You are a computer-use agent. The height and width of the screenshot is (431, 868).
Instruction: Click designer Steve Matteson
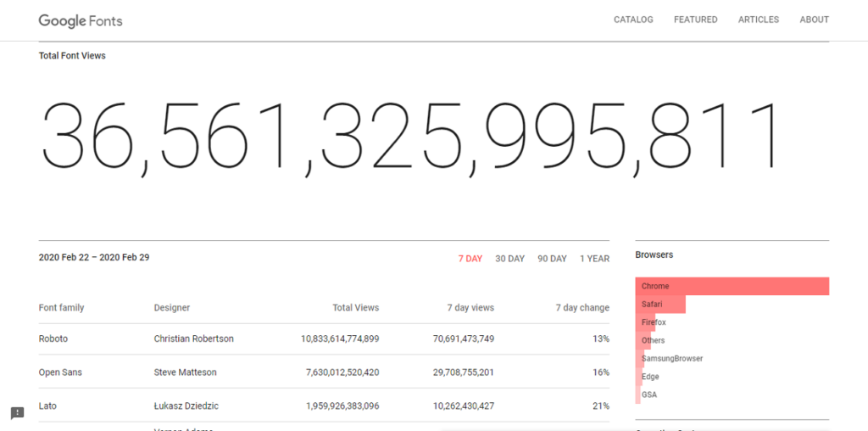185,372
